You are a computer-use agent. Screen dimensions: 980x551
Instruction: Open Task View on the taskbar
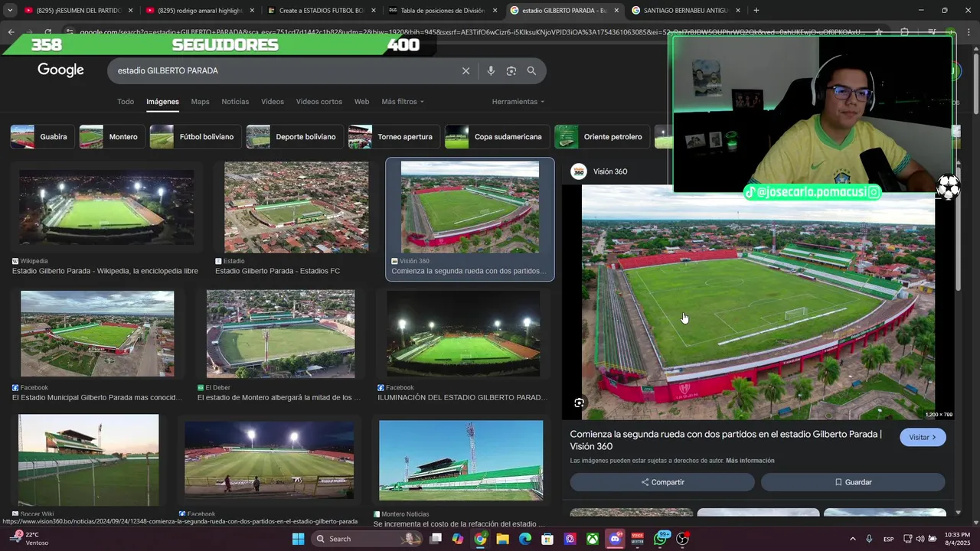[436, 539]
